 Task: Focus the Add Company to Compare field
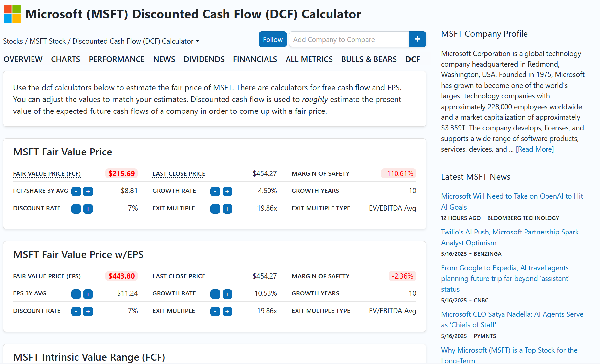(349, 39)
